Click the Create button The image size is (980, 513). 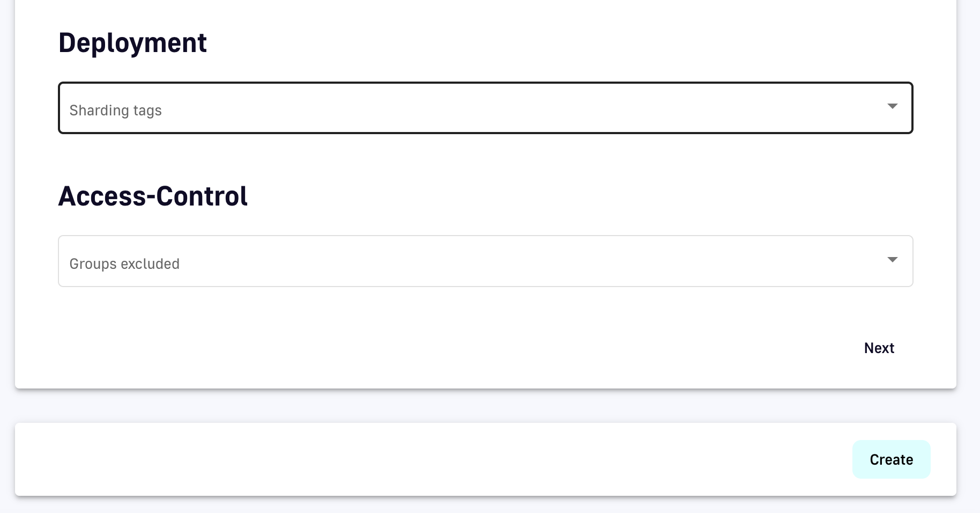891,459
